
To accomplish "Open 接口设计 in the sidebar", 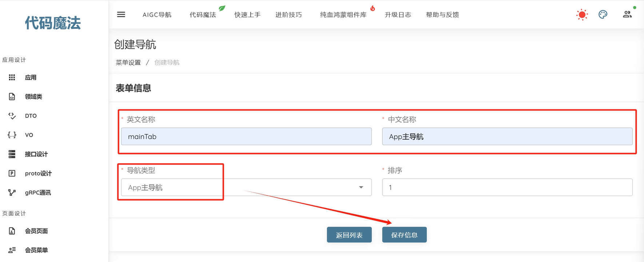I will (36, 154).
